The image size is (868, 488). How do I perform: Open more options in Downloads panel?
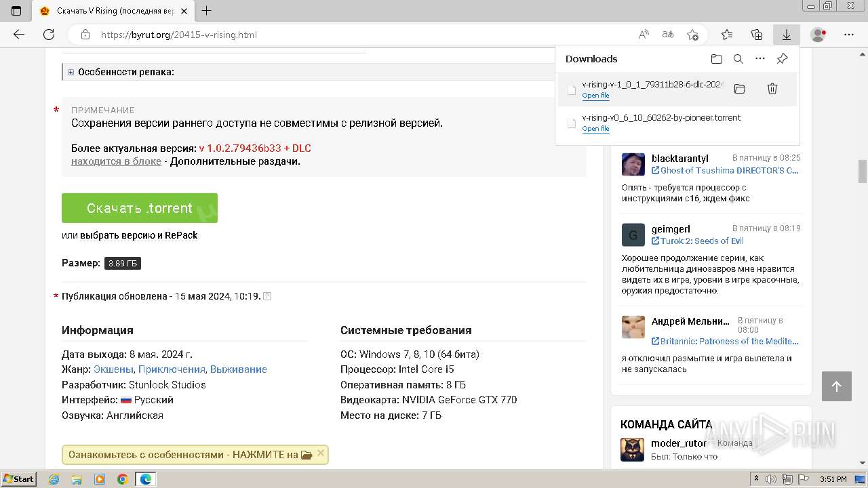(x=760, y=59)
